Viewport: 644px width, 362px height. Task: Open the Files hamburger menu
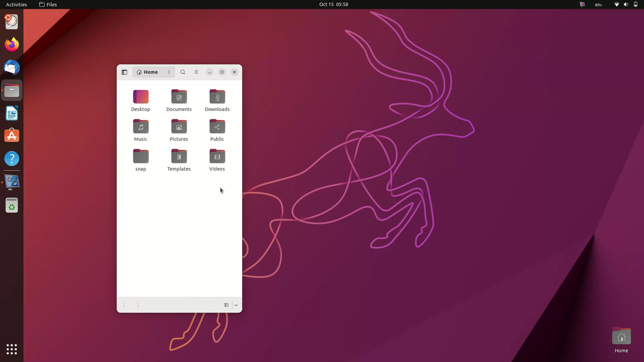point(196,72)
